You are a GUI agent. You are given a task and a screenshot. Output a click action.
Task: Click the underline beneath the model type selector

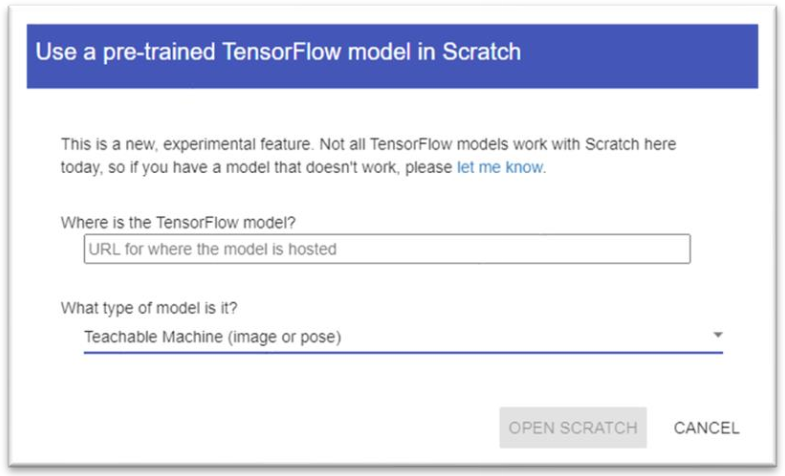[x=400, y=353]
